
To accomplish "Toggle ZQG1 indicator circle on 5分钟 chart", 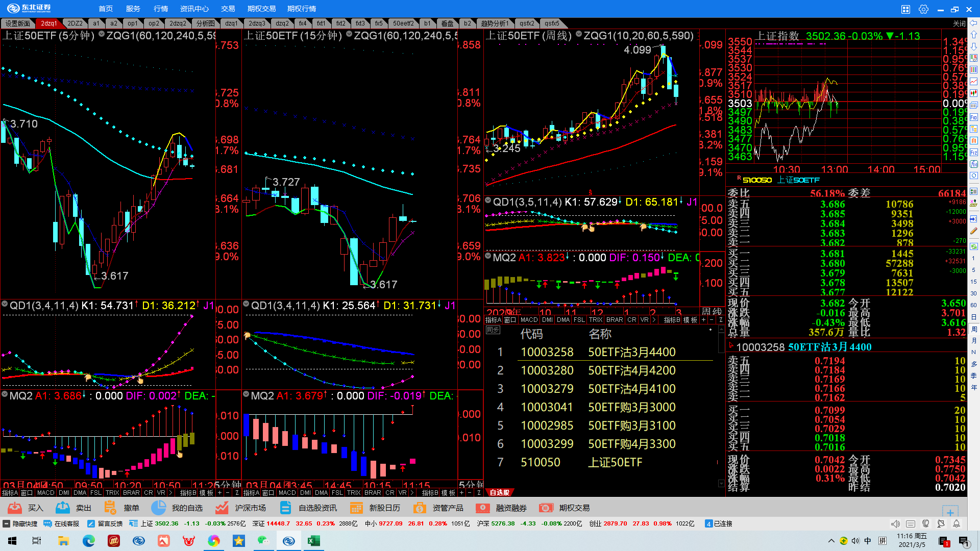I will coord(102,35).
